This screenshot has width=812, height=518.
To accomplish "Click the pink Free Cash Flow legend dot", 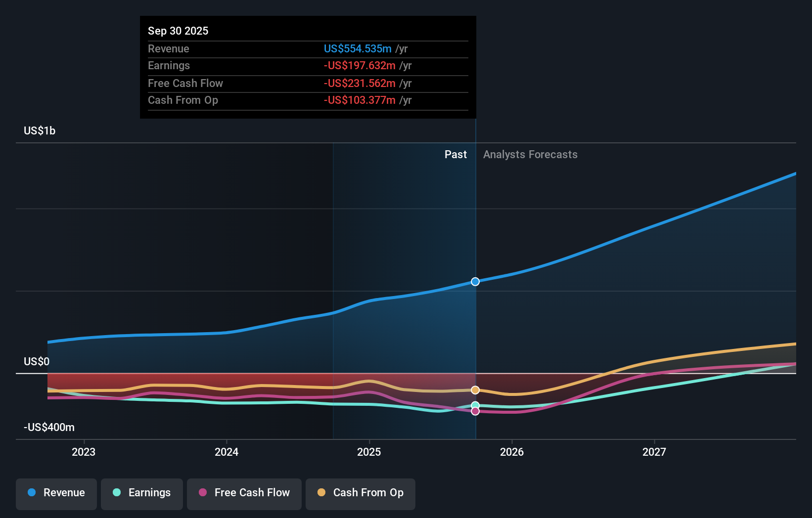I will [204, 493].
